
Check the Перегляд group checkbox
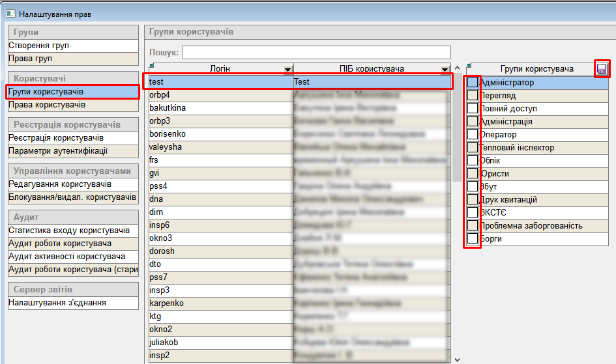tap(473, 96)
